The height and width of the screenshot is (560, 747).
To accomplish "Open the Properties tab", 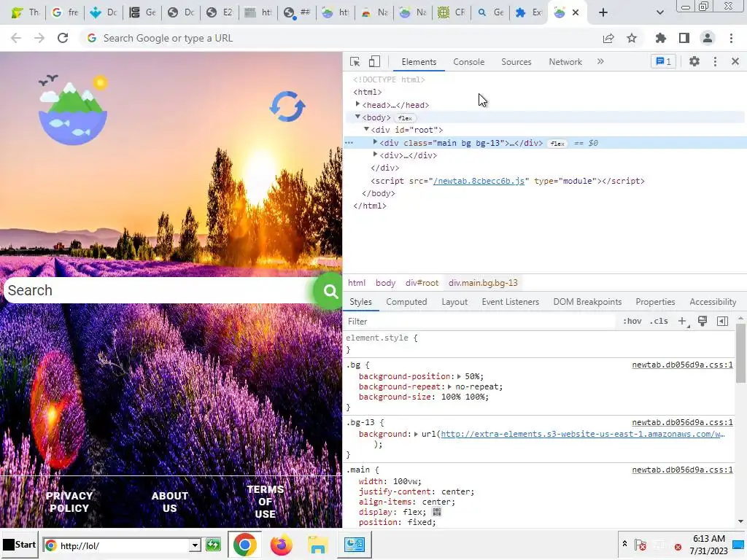I will (655, 302).
